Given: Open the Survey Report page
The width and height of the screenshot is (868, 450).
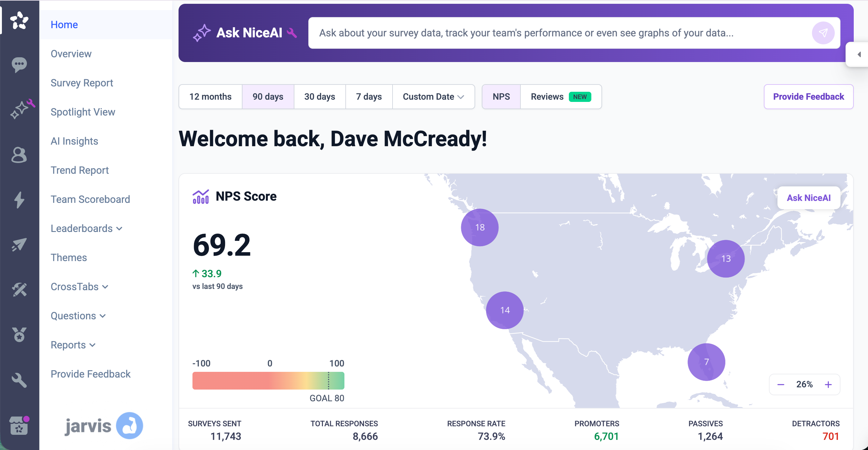Looking at the screenshot, I should 82,83.
